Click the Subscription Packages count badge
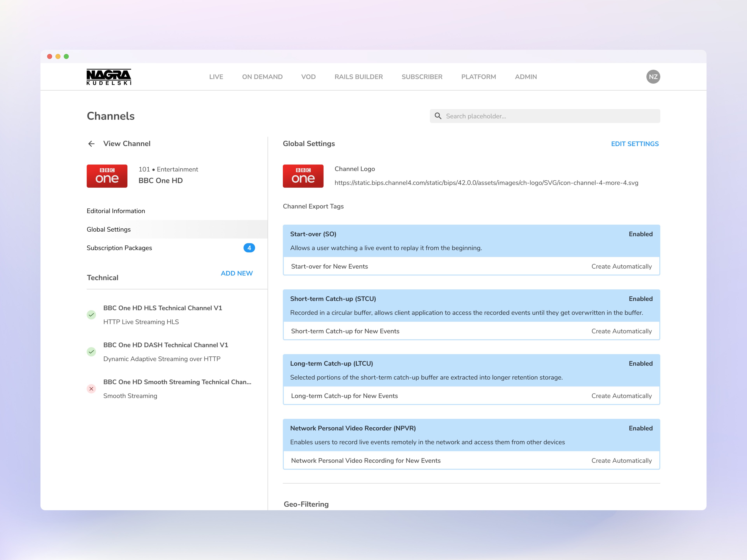This screenshot has width=747, height=560. 249,248
